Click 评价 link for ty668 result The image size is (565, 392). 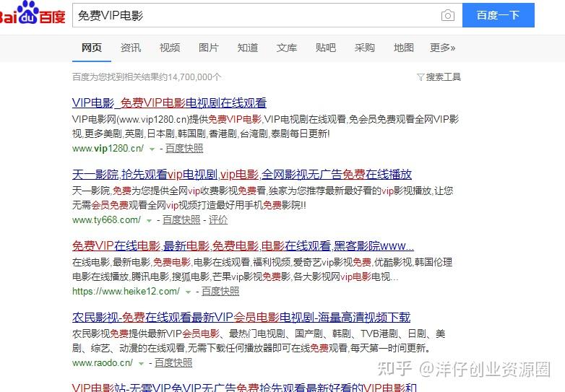pyautogui.click(x=218, y=220)
